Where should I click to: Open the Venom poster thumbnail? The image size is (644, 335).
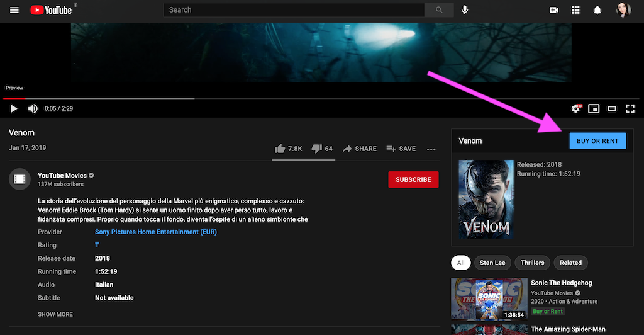pyautogui.click(x=486, y=200)
